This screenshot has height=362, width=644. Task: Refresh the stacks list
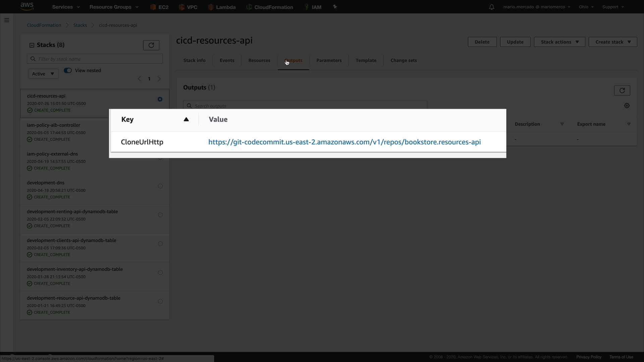tap(151, 45)
